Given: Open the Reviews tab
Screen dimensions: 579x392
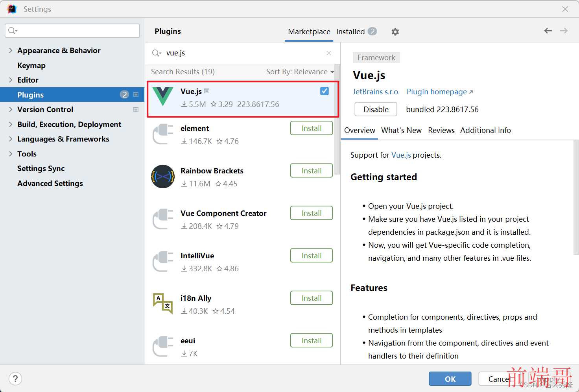Looking at the screenshot, I should (x=441, y=130).
